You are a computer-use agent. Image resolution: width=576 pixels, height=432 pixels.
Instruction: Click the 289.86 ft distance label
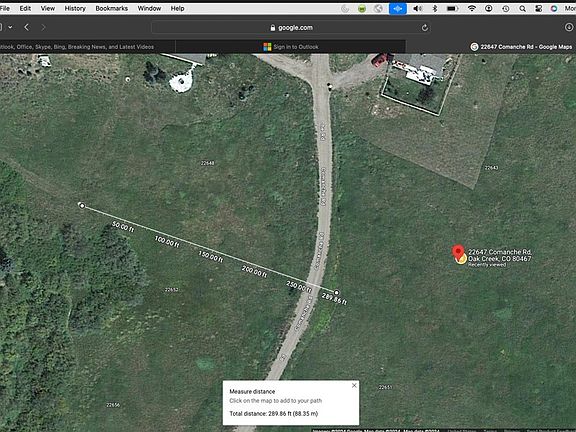(x=334, y=299)
